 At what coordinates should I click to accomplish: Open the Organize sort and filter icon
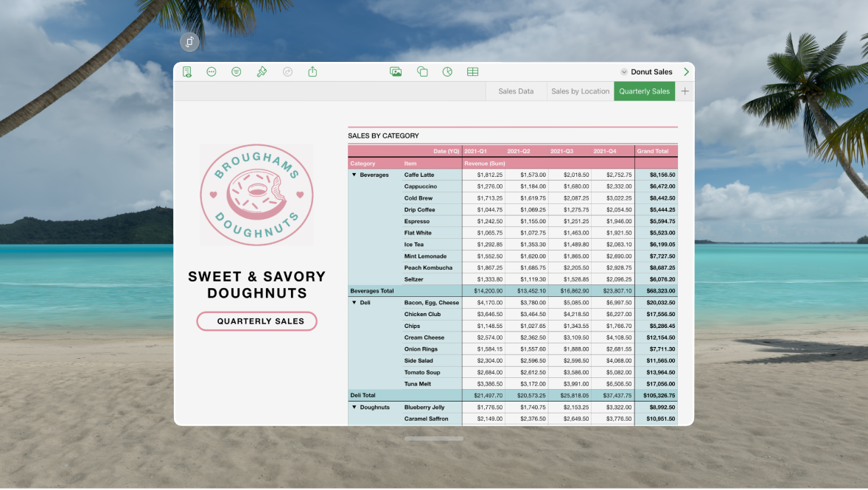[x=237, y=72]
